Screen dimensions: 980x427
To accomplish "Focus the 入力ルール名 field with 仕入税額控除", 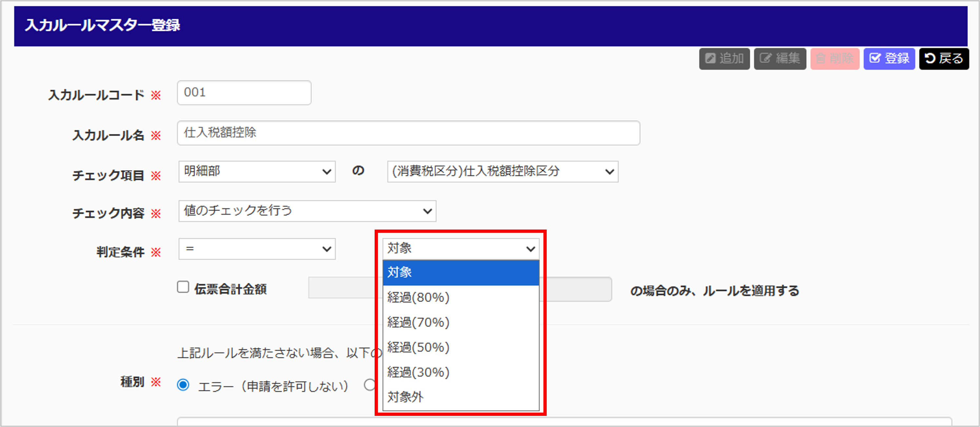I will [x=409, y=133].
